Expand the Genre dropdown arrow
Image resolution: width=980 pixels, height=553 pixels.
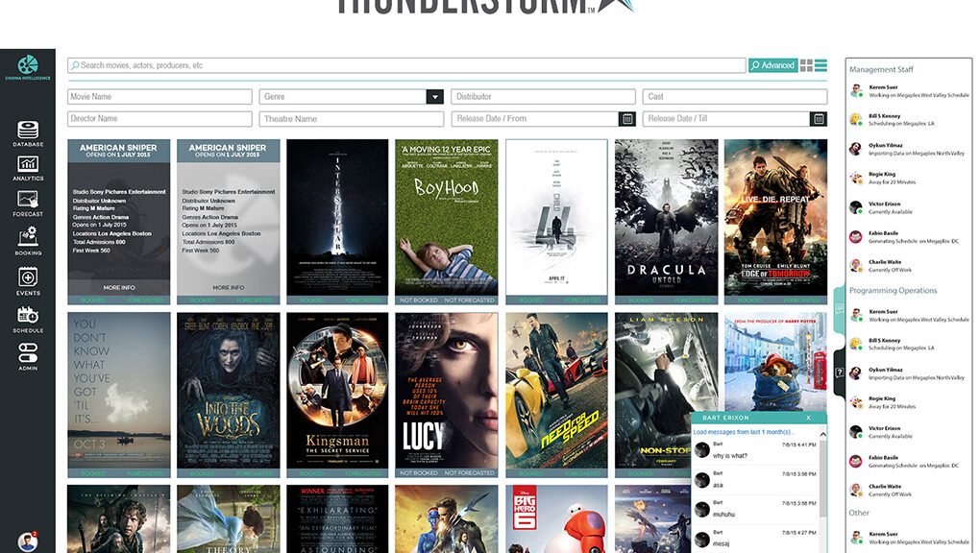point(434,97)
